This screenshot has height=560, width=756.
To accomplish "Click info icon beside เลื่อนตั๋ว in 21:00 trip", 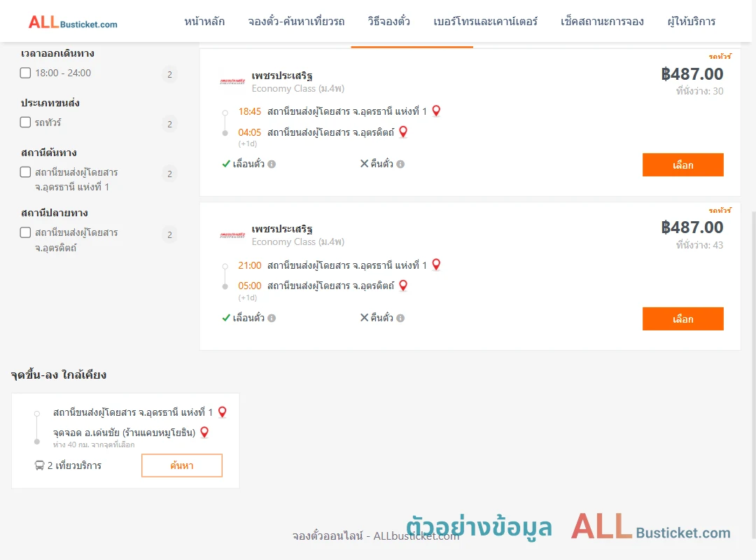I will pyautogui.click(x=272, y=318).
